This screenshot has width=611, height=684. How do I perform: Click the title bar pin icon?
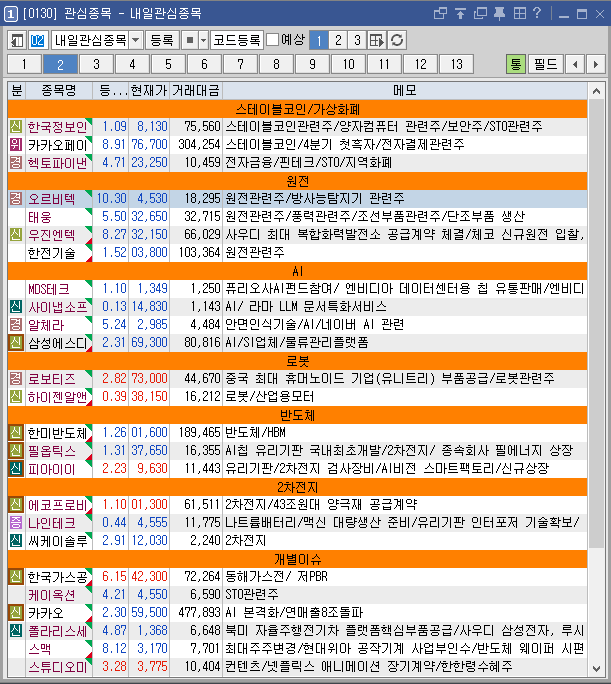[499, 14]
